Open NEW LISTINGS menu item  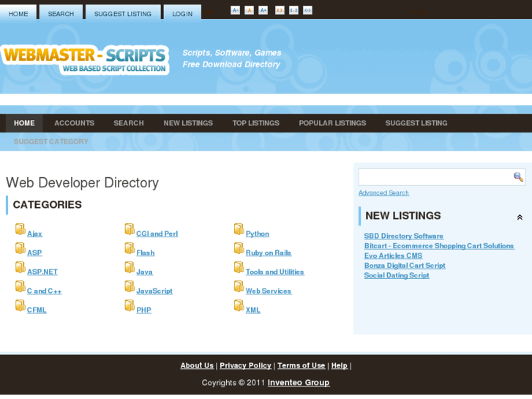(188, 123)
